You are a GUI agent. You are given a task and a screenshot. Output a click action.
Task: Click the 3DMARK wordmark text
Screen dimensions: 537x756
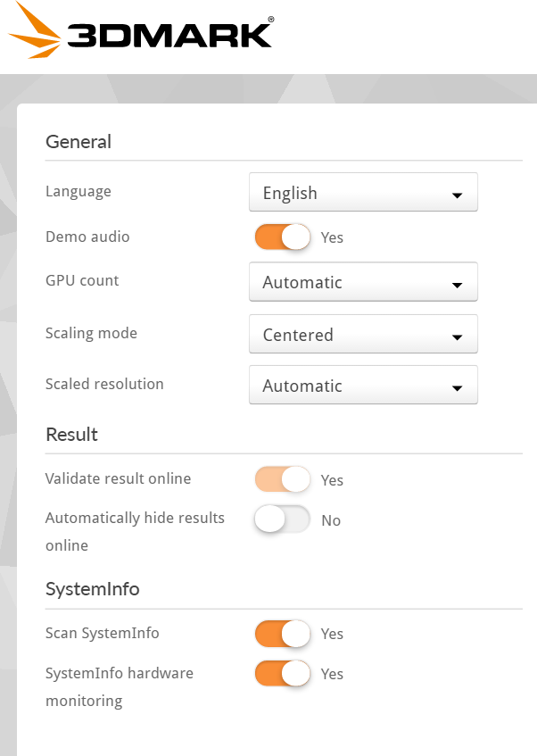(169, 34)
